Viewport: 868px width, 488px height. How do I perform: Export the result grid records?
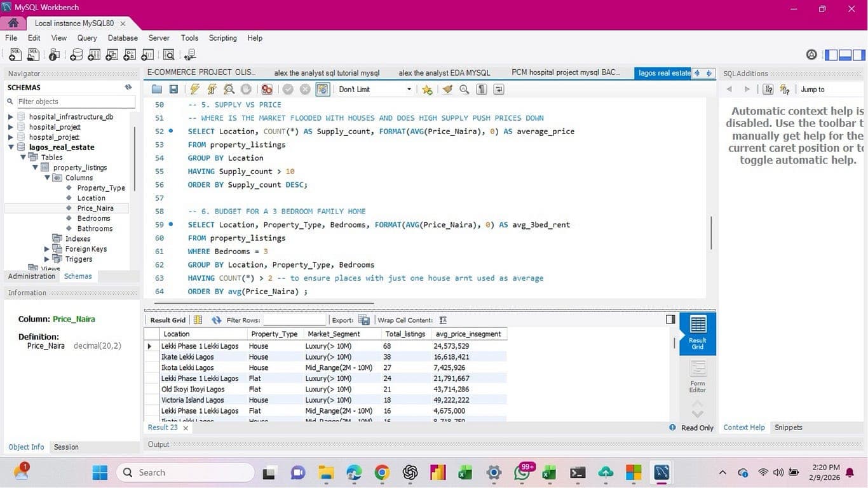tap(363, 320)
